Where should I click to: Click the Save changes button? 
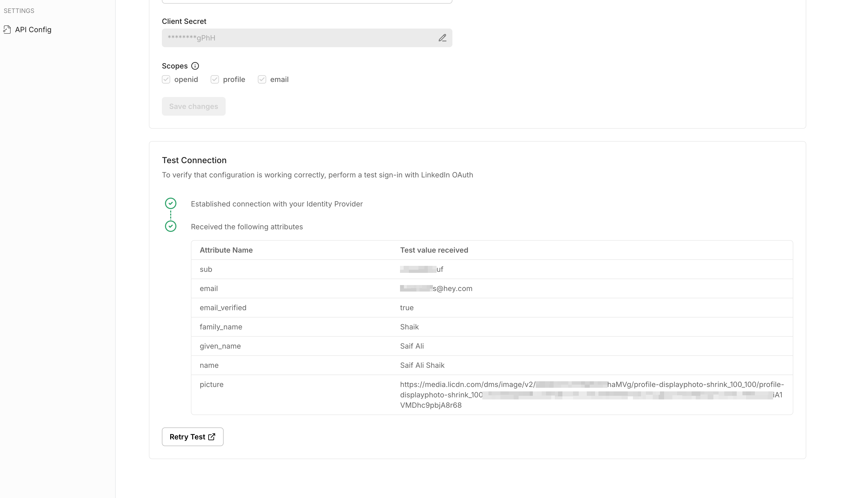[194, 106]
